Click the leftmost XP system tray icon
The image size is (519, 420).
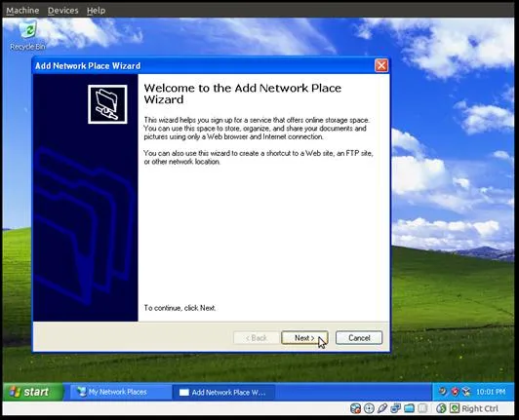[x=443, y=392]
